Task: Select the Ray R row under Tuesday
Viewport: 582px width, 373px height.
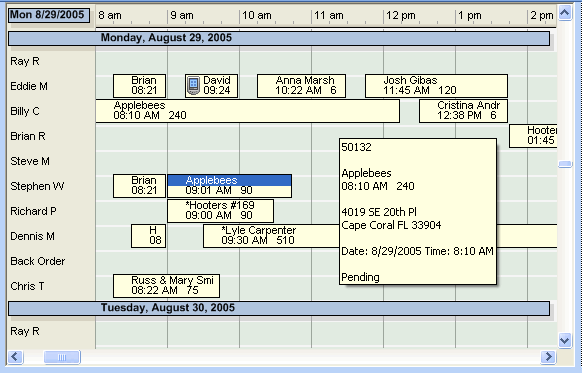Action: 25,331
